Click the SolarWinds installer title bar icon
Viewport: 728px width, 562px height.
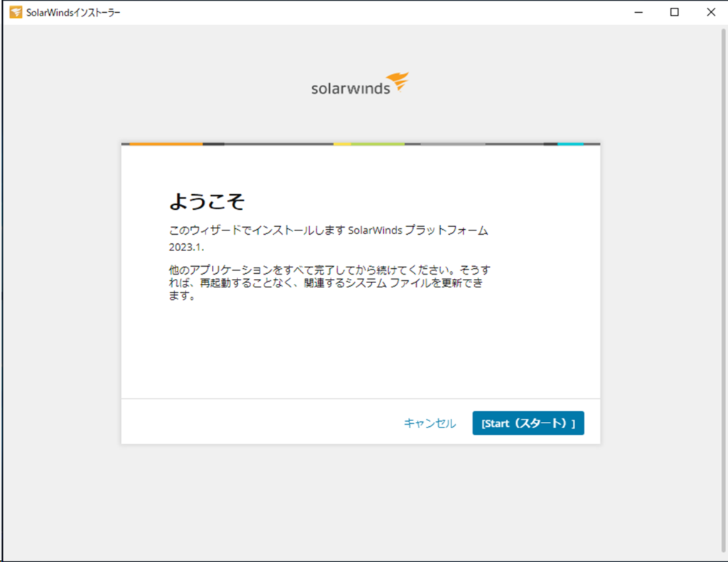click(x=16, y=12)
